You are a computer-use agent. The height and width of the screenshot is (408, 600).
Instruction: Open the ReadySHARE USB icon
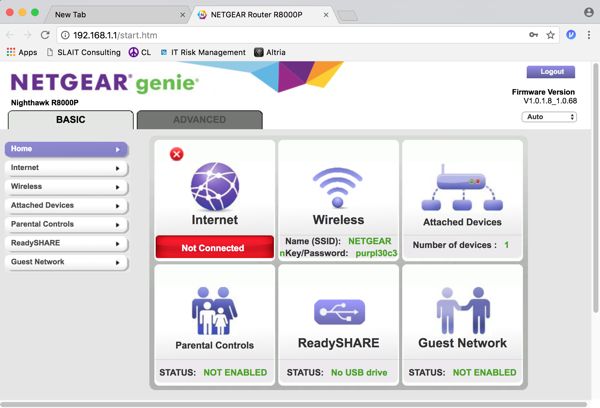(339, 312)
